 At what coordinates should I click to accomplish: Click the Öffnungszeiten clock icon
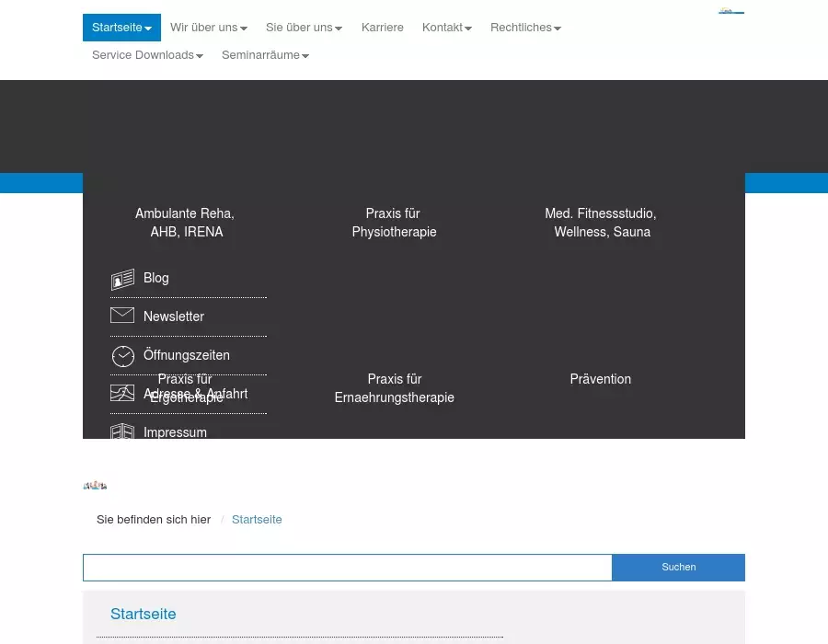pyautogui.click(x=122, y=356)
